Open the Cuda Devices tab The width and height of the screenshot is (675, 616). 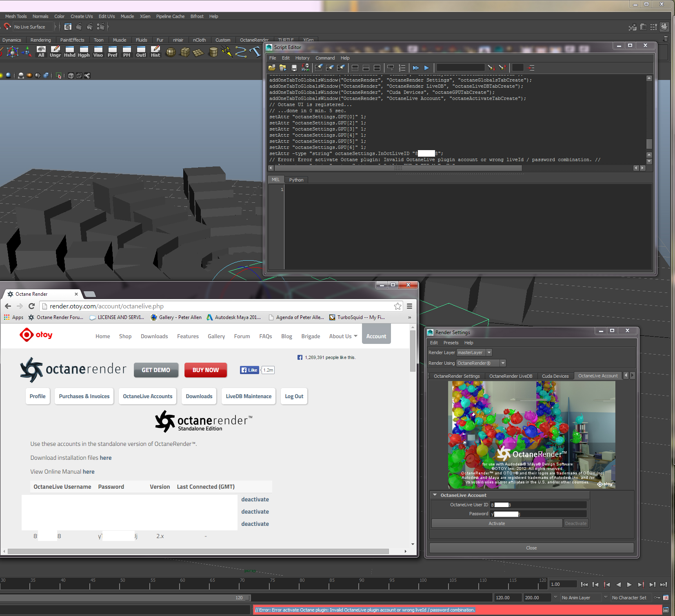[x=555, y=376]
